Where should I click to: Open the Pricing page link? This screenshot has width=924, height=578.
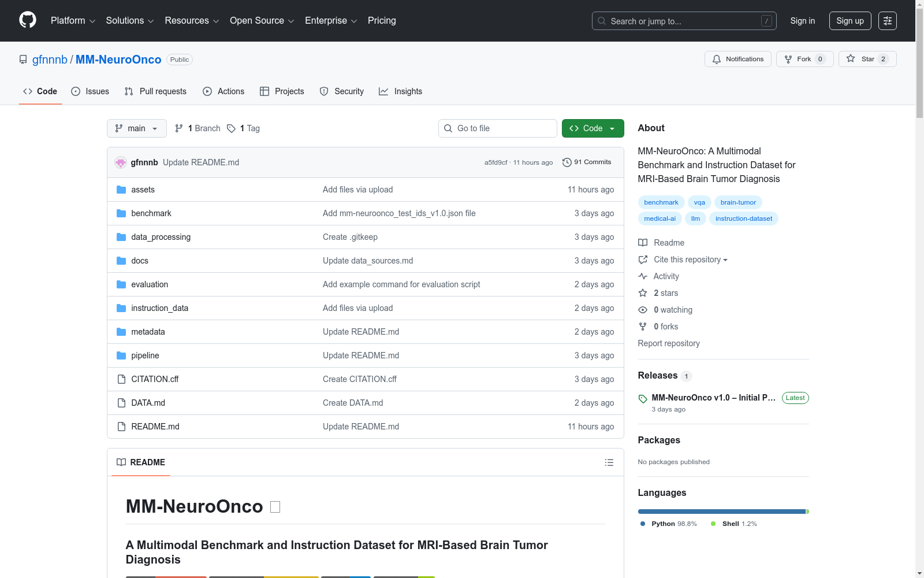(382, 21)
